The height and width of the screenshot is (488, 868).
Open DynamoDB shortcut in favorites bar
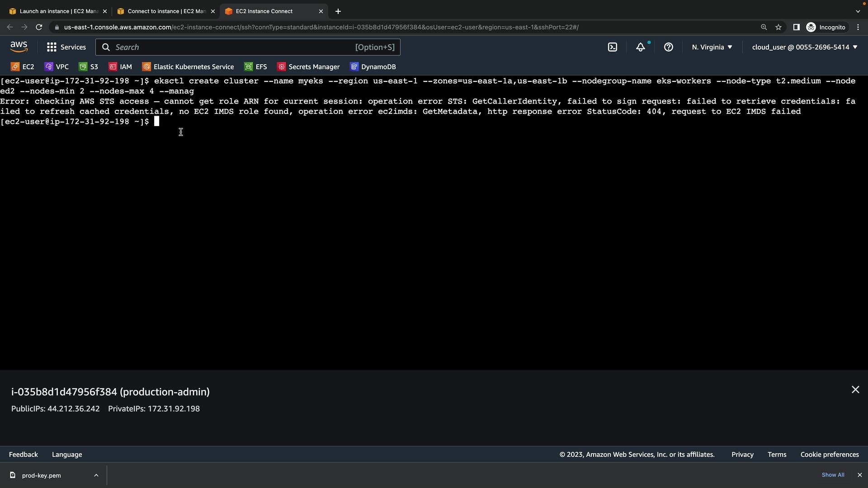pyautogui.click(x=373, y=67)
